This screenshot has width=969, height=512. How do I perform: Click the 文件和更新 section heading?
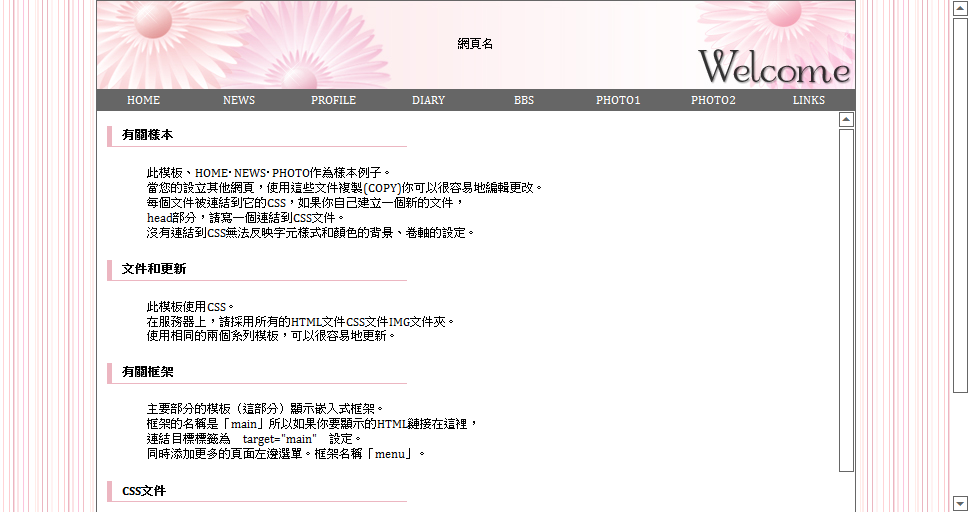154,269
